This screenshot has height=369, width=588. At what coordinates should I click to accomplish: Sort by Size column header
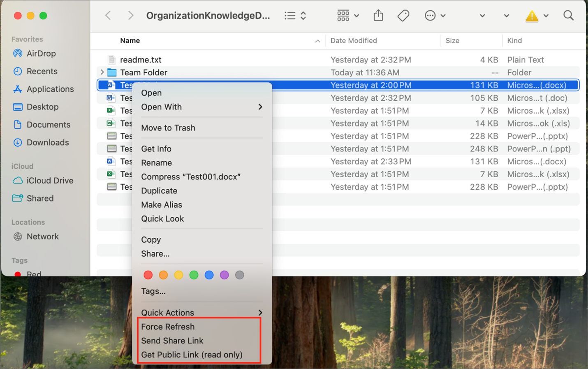[x=452, y=41]
